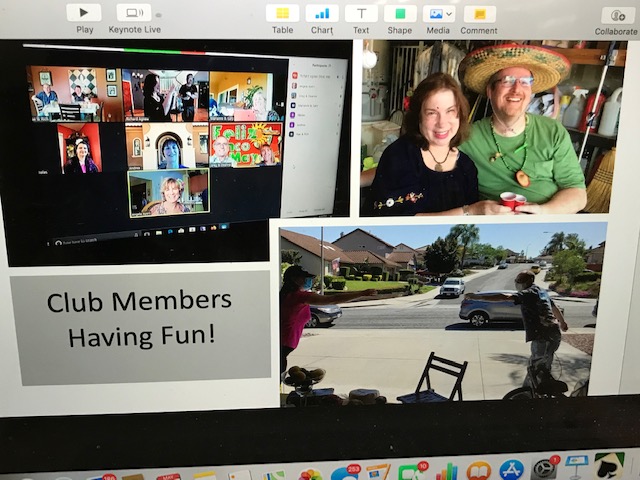
Task: Select the "Club Members Having Fun!" text box
Action: pyautogui.click(x=139, y=321)
